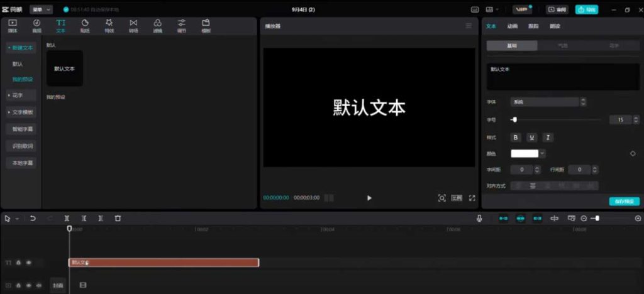Switch to the 朗读 read-aloud tab
Screen dimensions: 644x294
555,26
